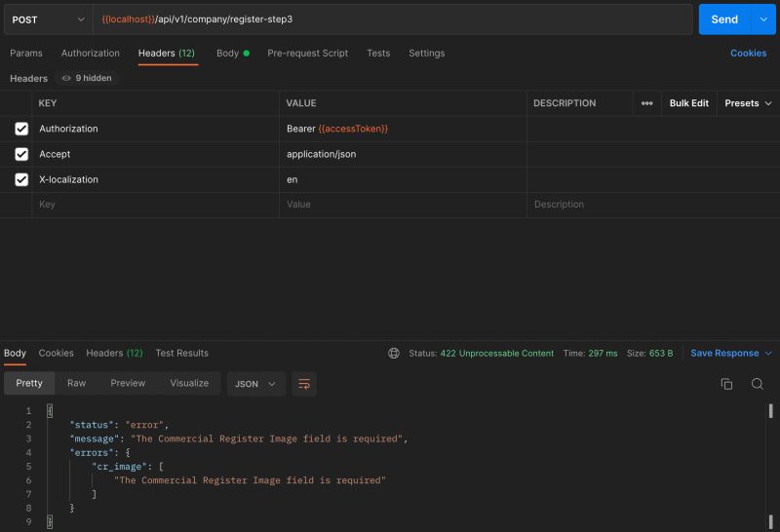Image resolution: width=780 pixels, height=532 pixels.
Task: Click the application/json value cell
Action: click(x=403, y=154)
